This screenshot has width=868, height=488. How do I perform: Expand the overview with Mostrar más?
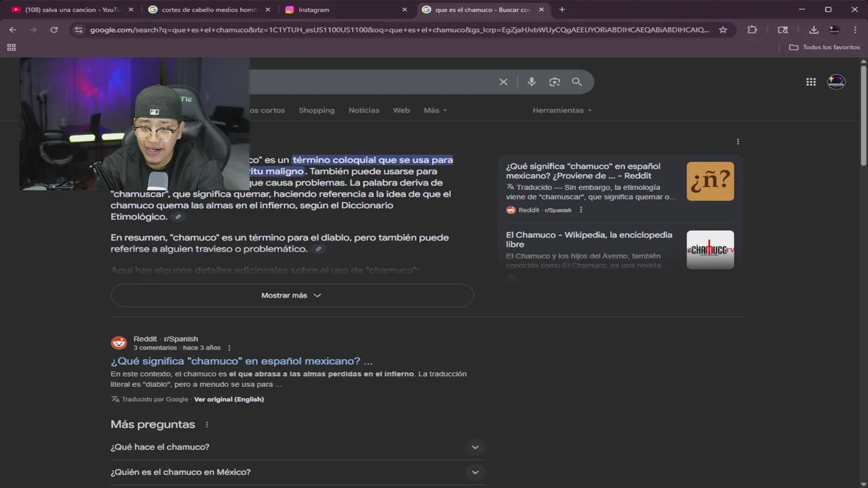[x=292, y=296]
